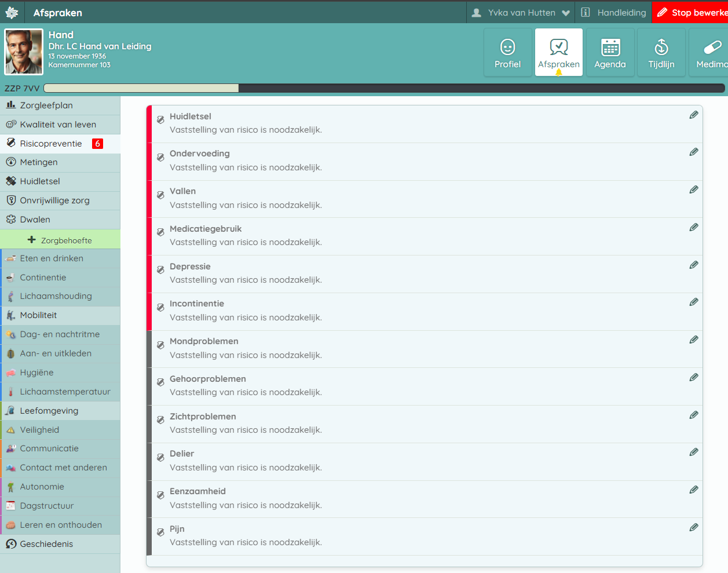Click the shield icon beside Ondervoeding
The height and width of the screenshot is (573, 728).
160,157
